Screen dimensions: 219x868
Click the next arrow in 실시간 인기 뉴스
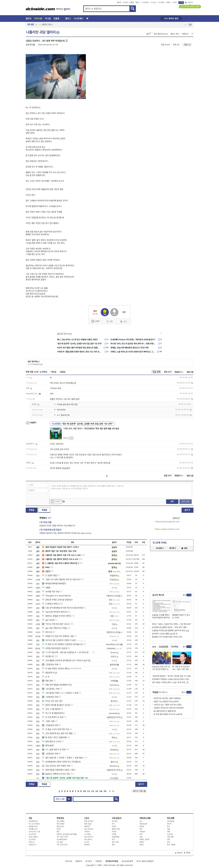pyautogui.click(x=161, y=333)
